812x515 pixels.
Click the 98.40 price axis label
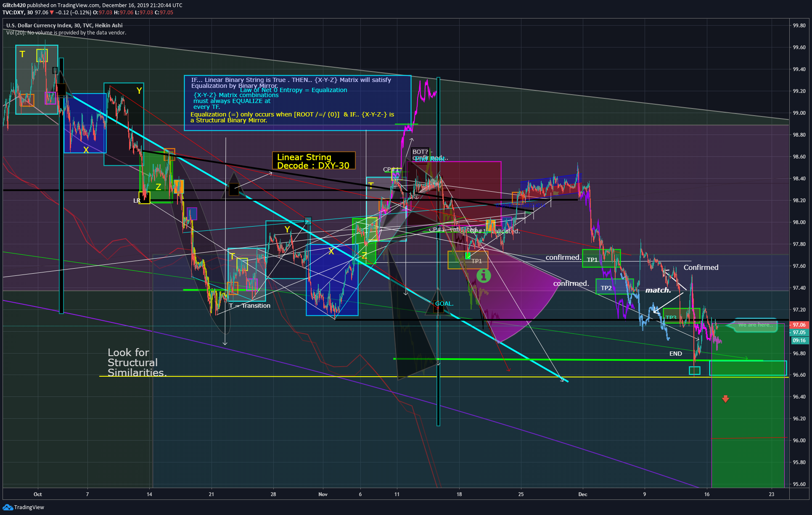point(799,179)
